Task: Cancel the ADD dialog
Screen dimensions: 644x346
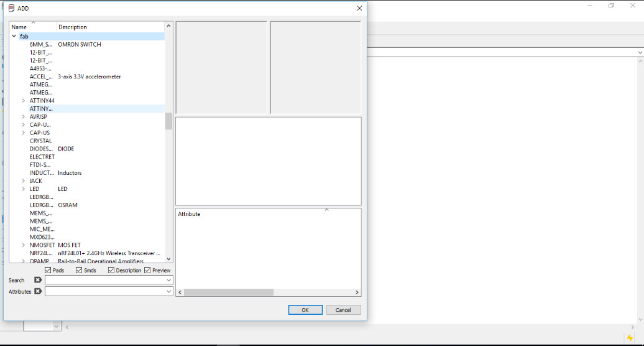Action: 343,310
